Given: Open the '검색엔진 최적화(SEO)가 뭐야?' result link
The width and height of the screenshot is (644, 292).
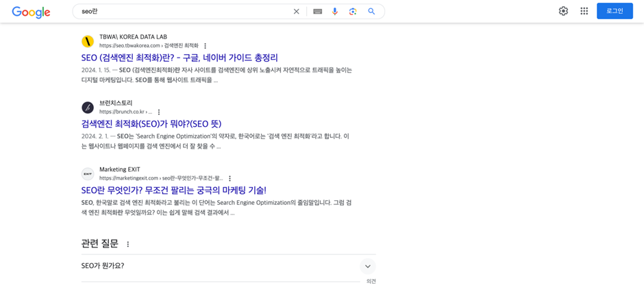Looking at the screenshot, I should [151, 124].
